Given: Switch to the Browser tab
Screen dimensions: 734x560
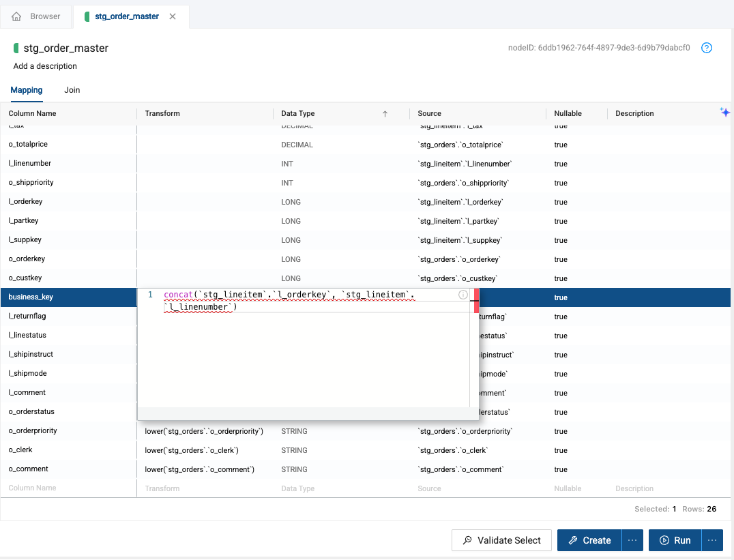Looking at the screenshot, I should tap(36, 16).
